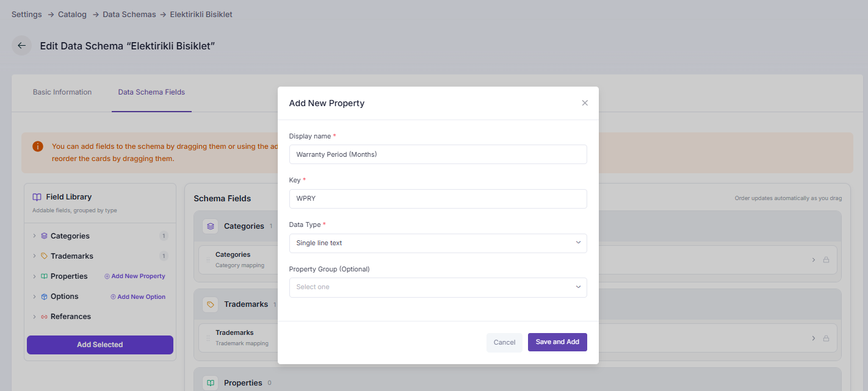The width and height of the screenshot is (868, 391).
Task: Expand the Trademarks group in Field Library
Action: tap(34, 256)
